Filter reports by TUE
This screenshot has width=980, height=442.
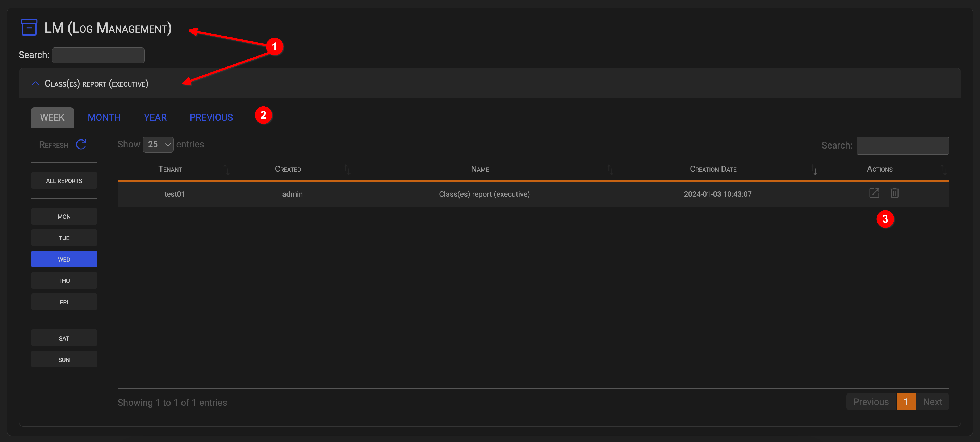point(64,237)
